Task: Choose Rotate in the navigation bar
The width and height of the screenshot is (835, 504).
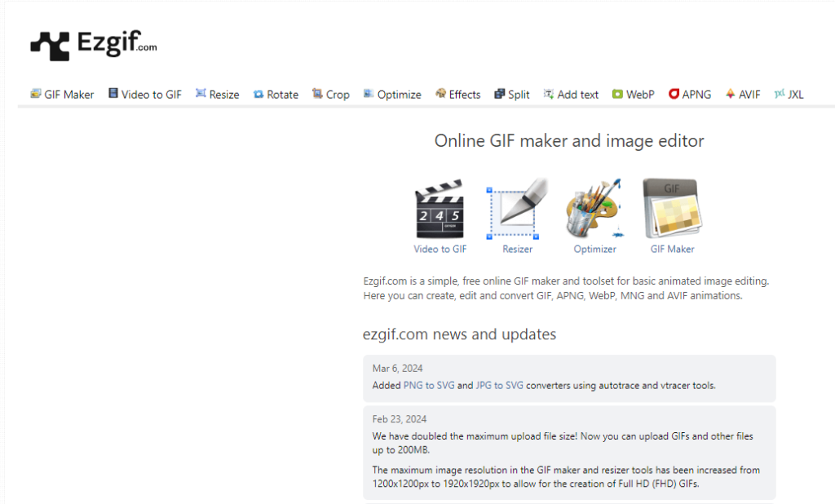Action: [276, 95]
